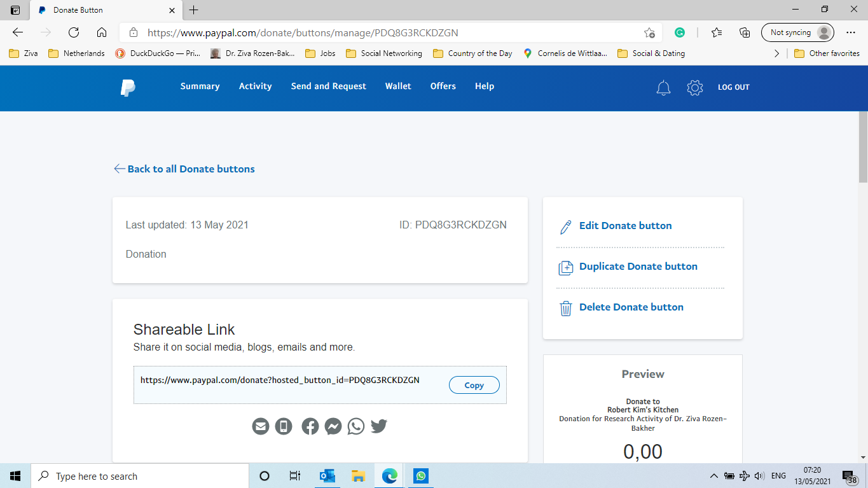This screenshot has width=868, height=488.
Task: Share the link via the email icon
Action: pos(261,426)
